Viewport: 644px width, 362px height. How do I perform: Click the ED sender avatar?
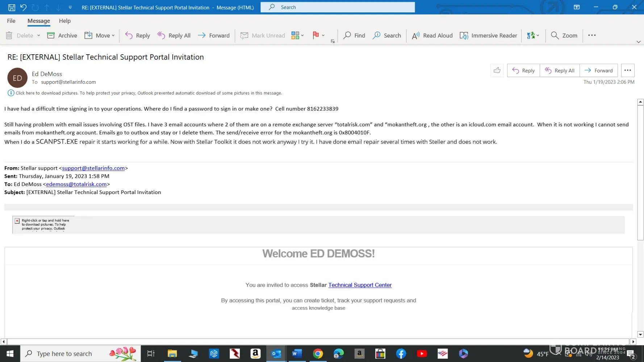[17, 78]
